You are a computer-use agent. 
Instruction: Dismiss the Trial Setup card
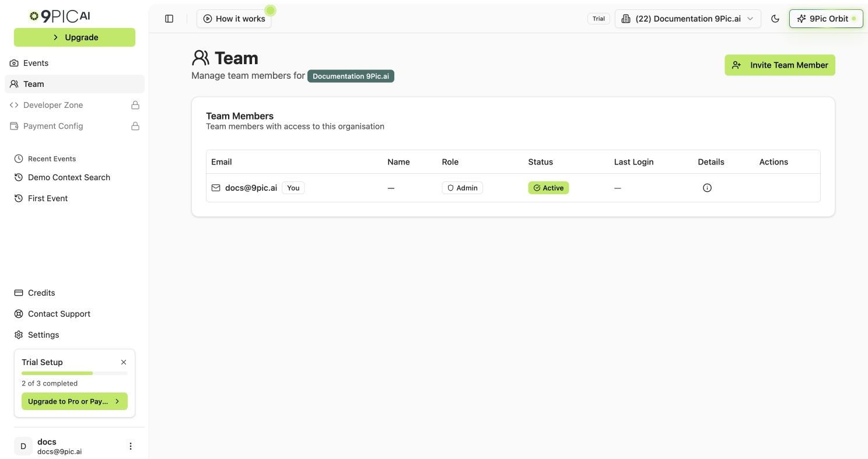(x=124, y=362)
